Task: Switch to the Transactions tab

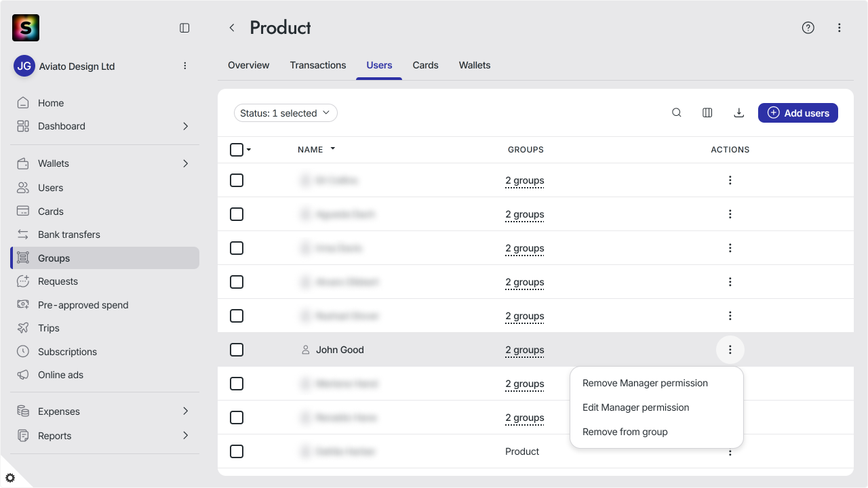Action: [318, 65]
